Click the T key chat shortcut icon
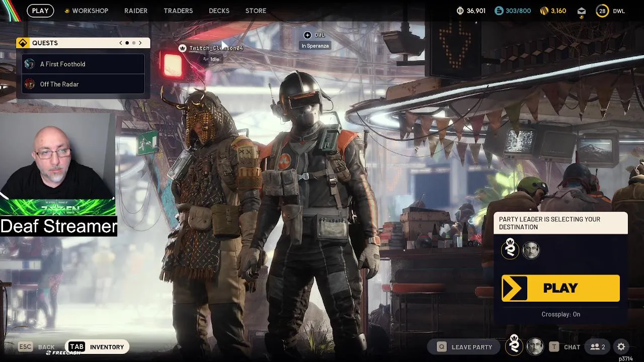Screen dimensions: 644x362 click(554, 347)
